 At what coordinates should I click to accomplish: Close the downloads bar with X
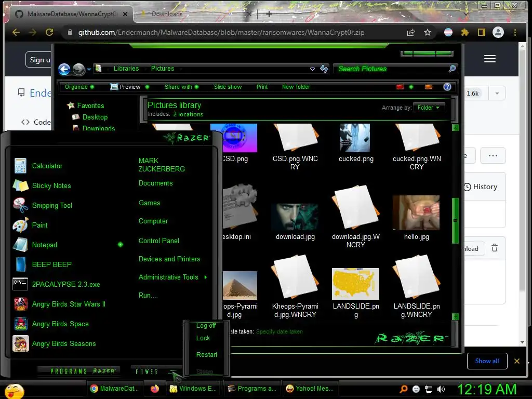coord(517,361)
